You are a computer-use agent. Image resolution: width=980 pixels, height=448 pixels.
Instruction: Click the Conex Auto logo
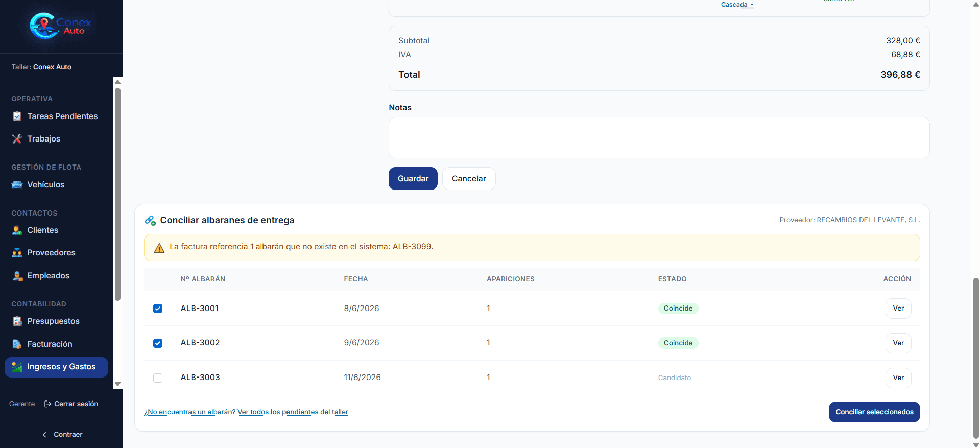coord(61,26)
